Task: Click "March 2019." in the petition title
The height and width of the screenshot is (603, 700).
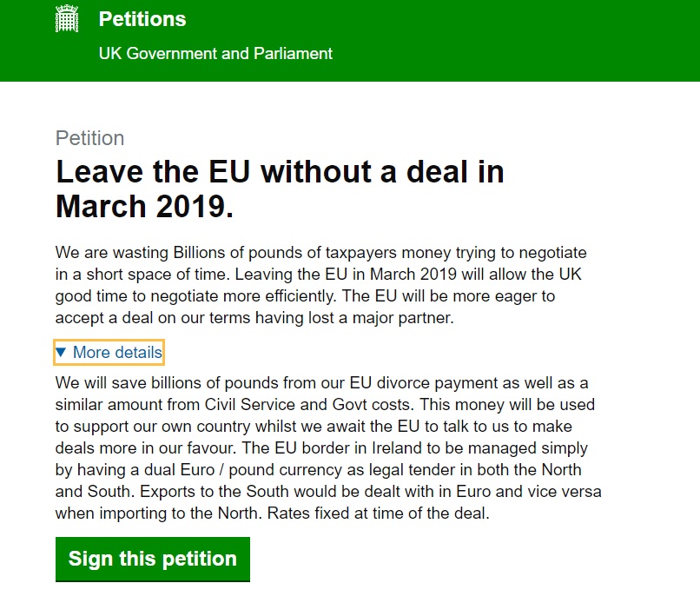Action: click(x=144, y=207)
